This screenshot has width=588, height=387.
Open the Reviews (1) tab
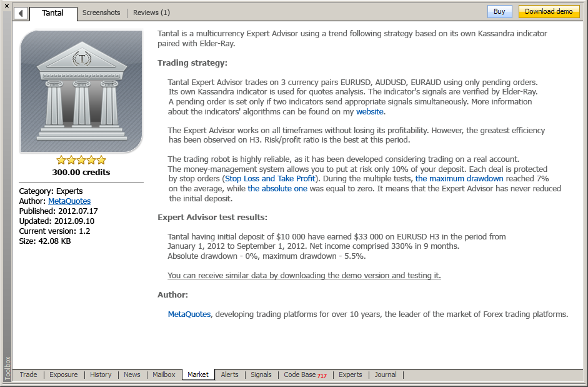pyautogui.click(x=151, y=13)
